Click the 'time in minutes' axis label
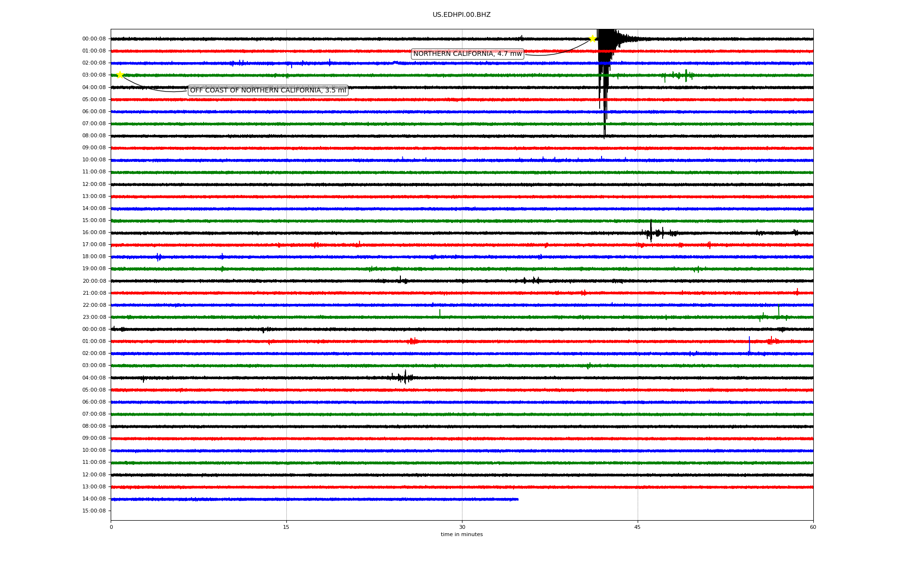Screen dimensions: 924x578 point(462,535)
